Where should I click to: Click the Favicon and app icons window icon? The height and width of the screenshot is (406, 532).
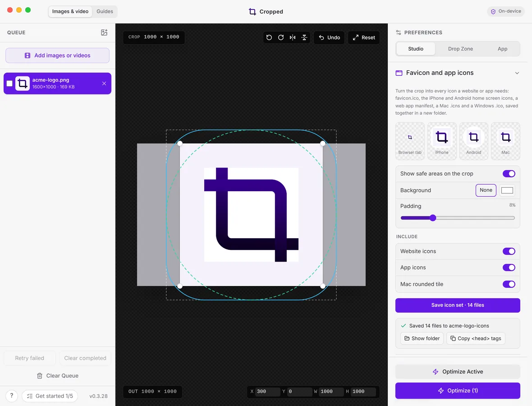click(x=399, y=73)
